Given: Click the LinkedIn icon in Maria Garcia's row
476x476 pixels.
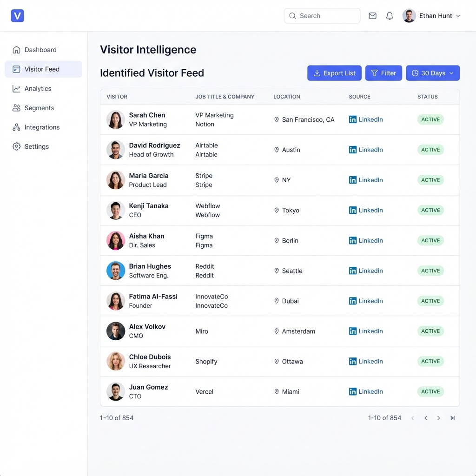Looking at the screenshot, I should click(353, 180).
